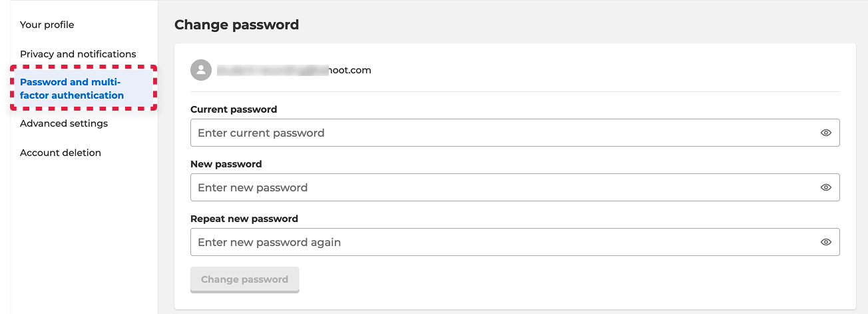
Task: Go to Privacy and notifications
Action: [78, 54]
